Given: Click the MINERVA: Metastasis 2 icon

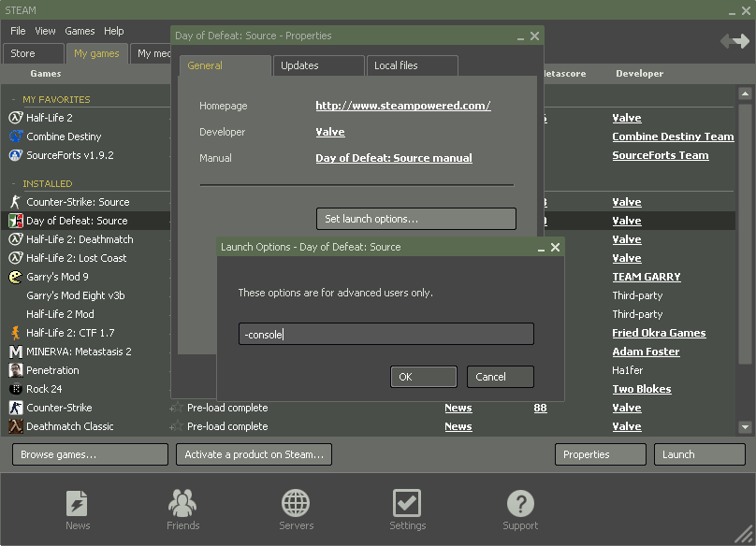Looking at the screenshot, I should (16, 352).
